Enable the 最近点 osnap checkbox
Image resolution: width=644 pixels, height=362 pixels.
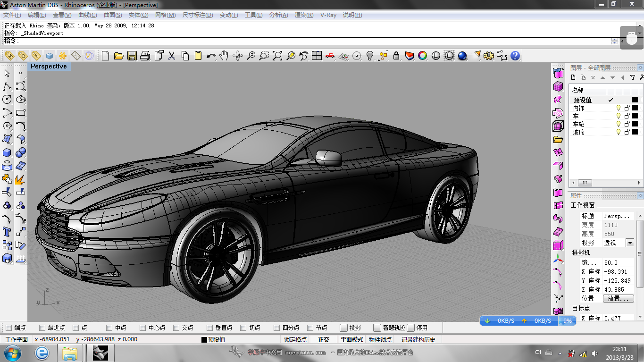coord(42,328)
